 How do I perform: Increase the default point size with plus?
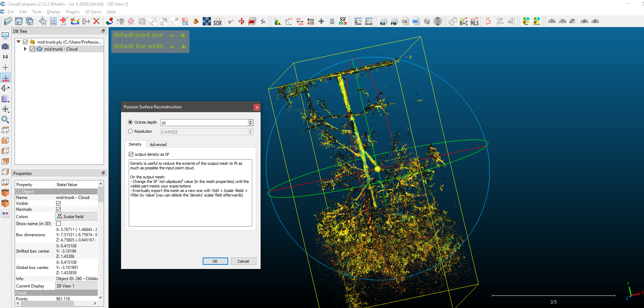pos(183,36)
